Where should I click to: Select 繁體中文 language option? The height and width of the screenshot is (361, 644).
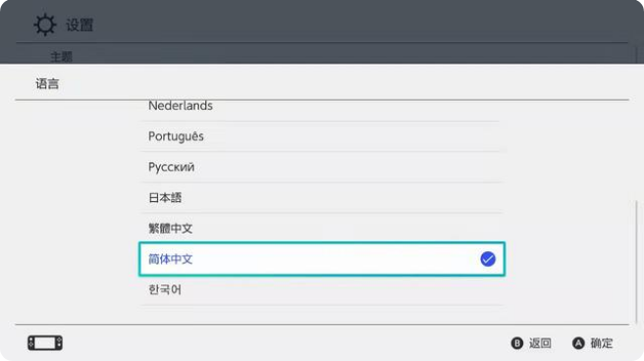point(322,229)
